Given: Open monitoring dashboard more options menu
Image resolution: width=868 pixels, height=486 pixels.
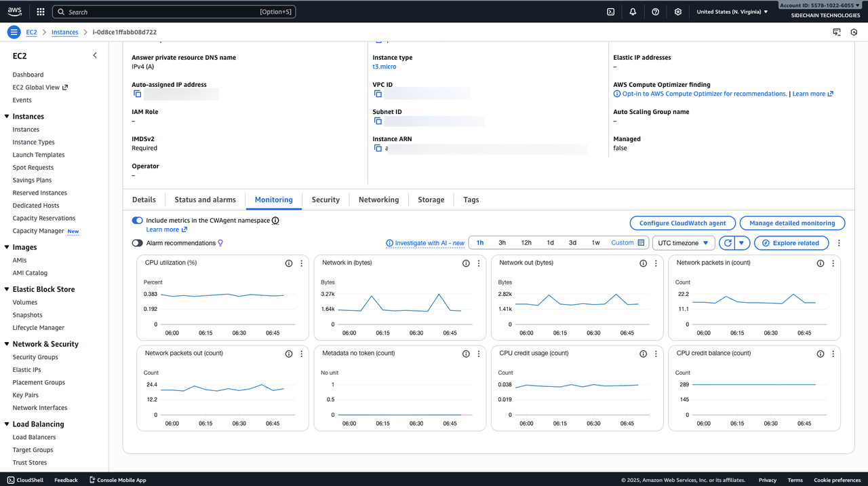Looking at the screenshot, I should click(839, 243).
